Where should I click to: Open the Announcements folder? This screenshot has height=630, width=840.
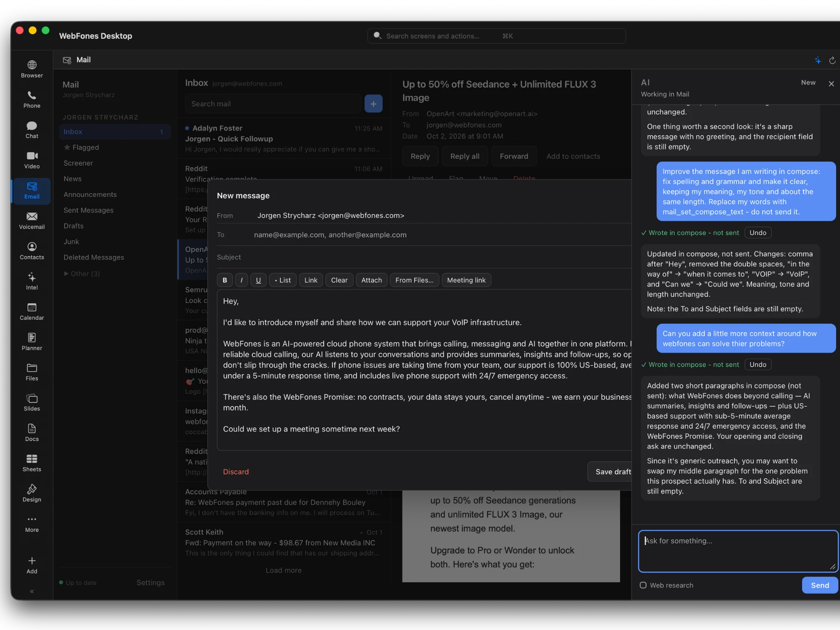pos(115,194)
